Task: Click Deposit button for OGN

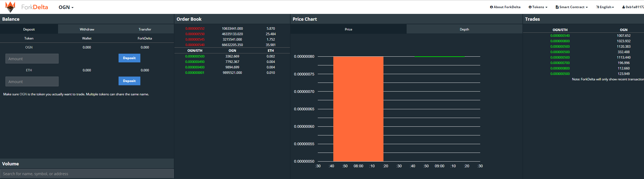Action: [129, 58]
